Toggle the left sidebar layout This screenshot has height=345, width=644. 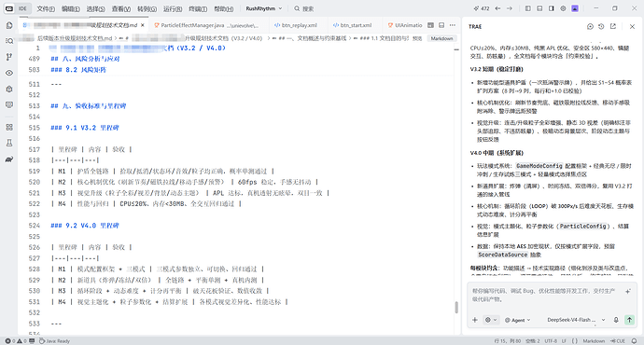pyautogui.click(x=528, y=8)
